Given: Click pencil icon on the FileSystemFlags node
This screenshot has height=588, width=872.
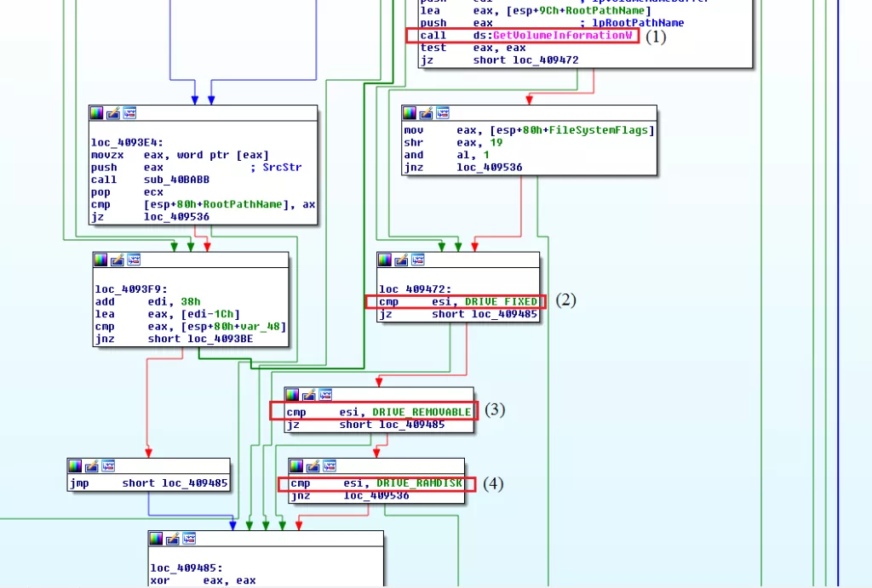Looking at the screenshot, I should pyautogui.click(x=426, y=113).
